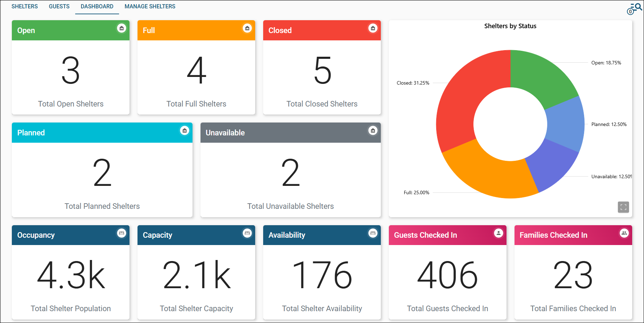
Task: Click the bed icon on the Occupancy card
Action: coord(121,234)
